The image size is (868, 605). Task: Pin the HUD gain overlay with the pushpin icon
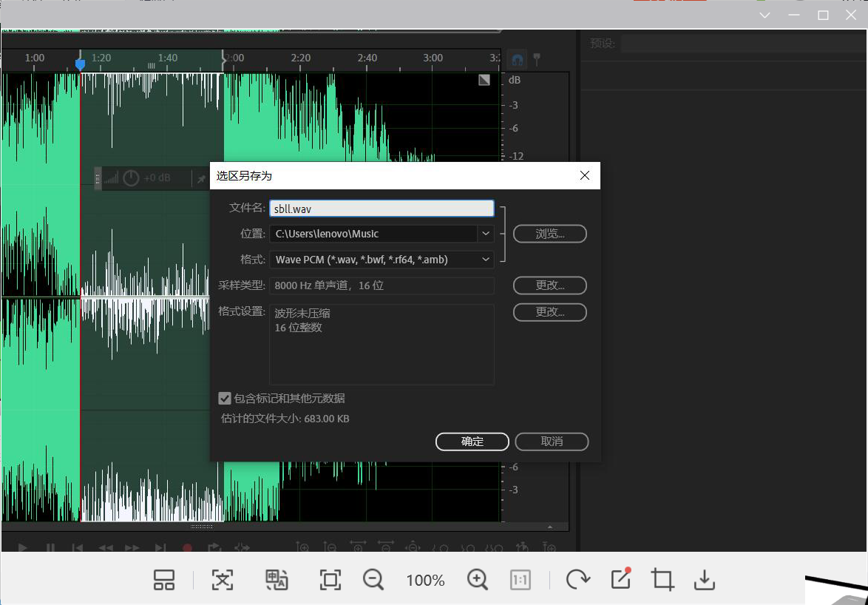(x=202, y=178)
